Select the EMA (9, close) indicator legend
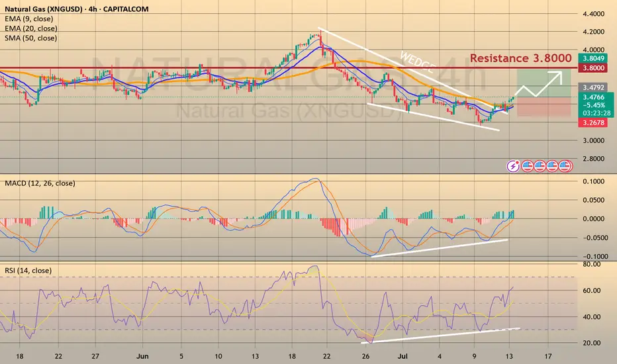The height and width of the screenshot is (364, 617). click(x=28, y=19)
